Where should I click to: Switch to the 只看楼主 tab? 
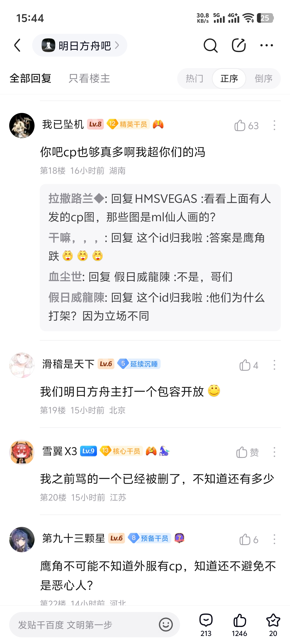point(89,78)
